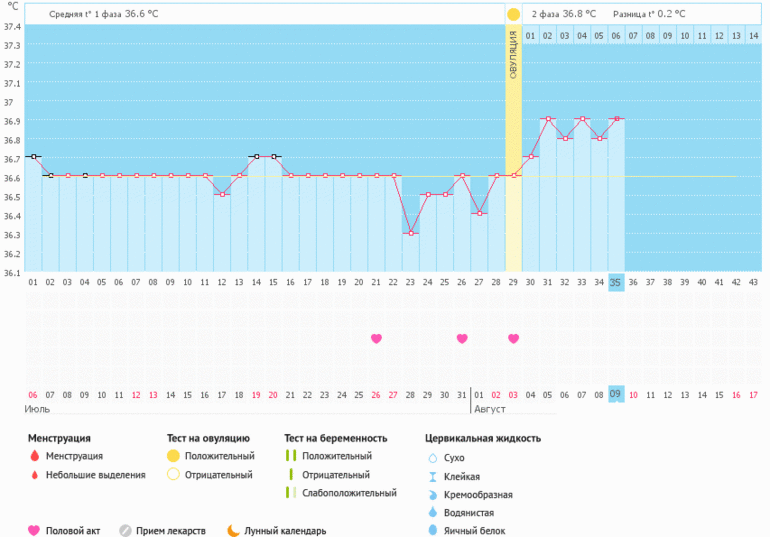Click the yellow circle above the ovulation column
The image size is (770, 537).
tap(513, 15)
